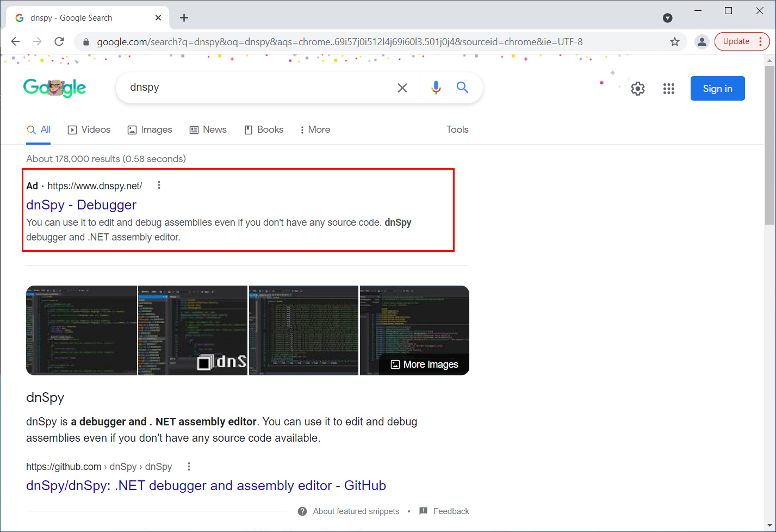Click the voice search microphone icon

coord(436,88)
